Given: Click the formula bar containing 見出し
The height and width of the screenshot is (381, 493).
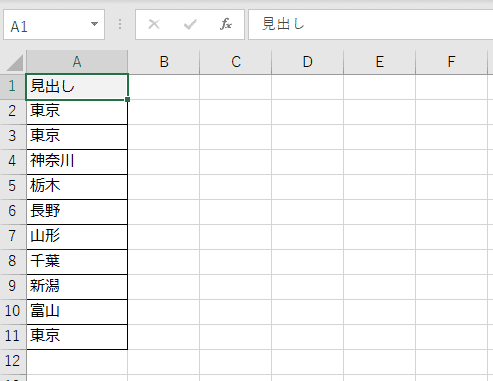Looking at the screenshot, I should (371, 25).
